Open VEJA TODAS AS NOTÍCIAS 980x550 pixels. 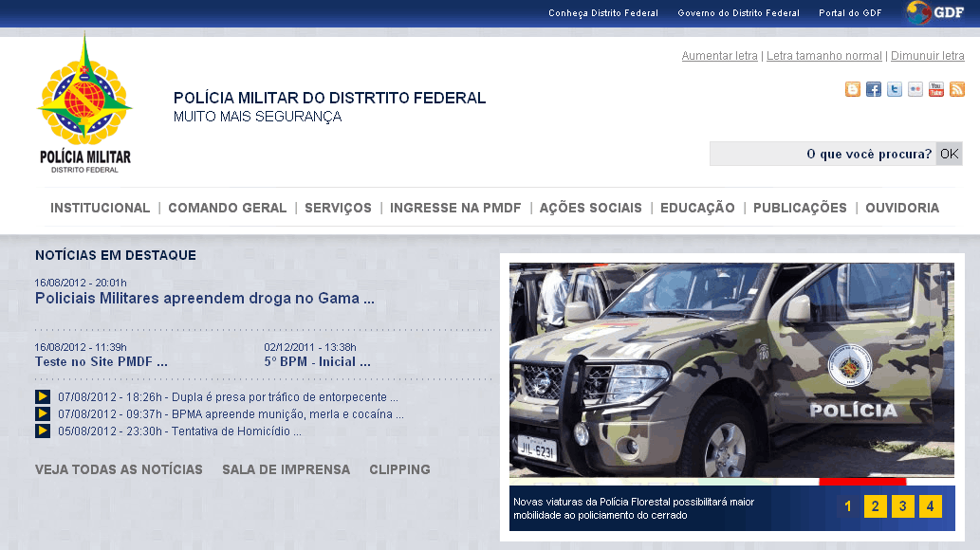118,468
